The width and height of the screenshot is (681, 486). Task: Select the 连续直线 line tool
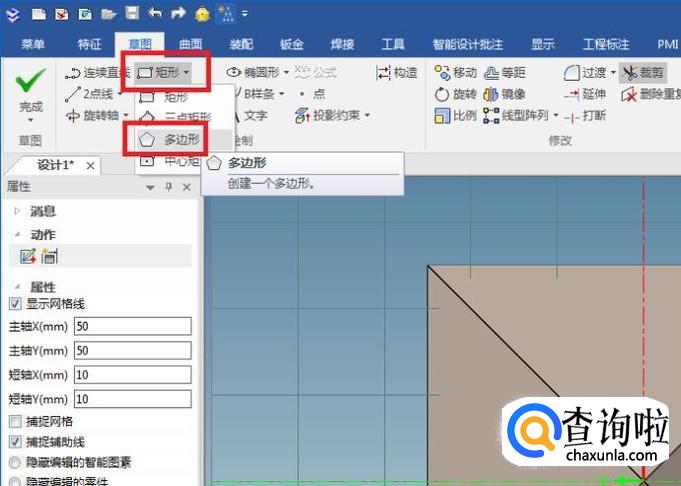coord(97,73)
